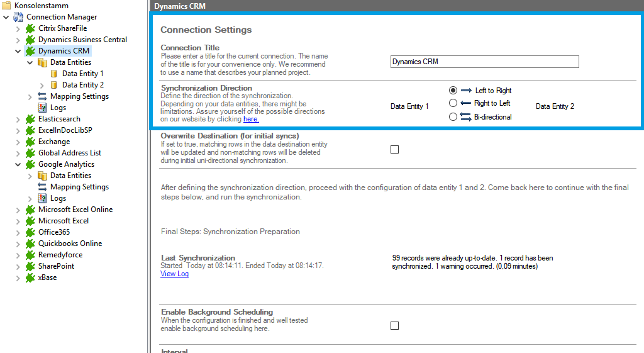The image size is (644, 353).
Task: Expand the Data Entity 2 node
Action: (42, 85)
